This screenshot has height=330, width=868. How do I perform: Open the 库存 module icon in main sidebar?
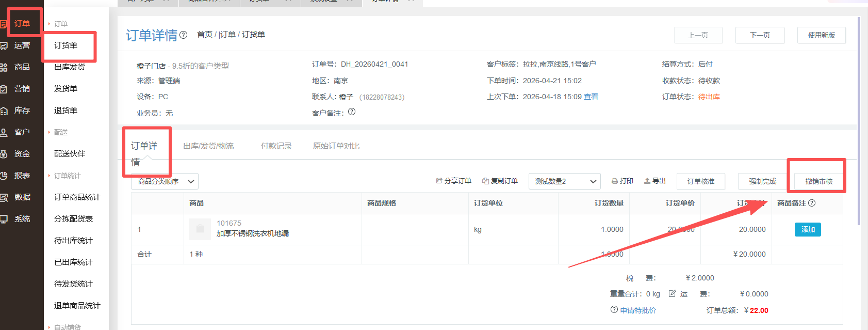4,111
